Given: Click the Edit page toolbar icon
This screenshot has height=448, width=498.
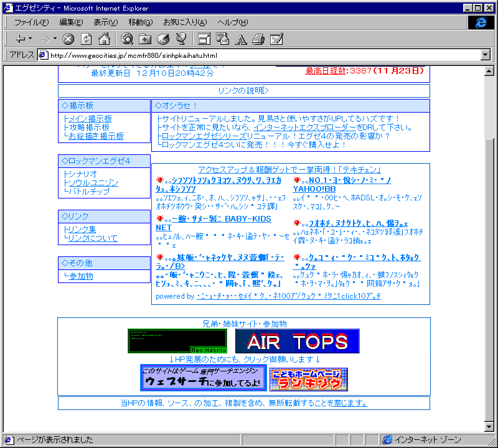Looking at the screenshot, I should click(x=276, y=39).
